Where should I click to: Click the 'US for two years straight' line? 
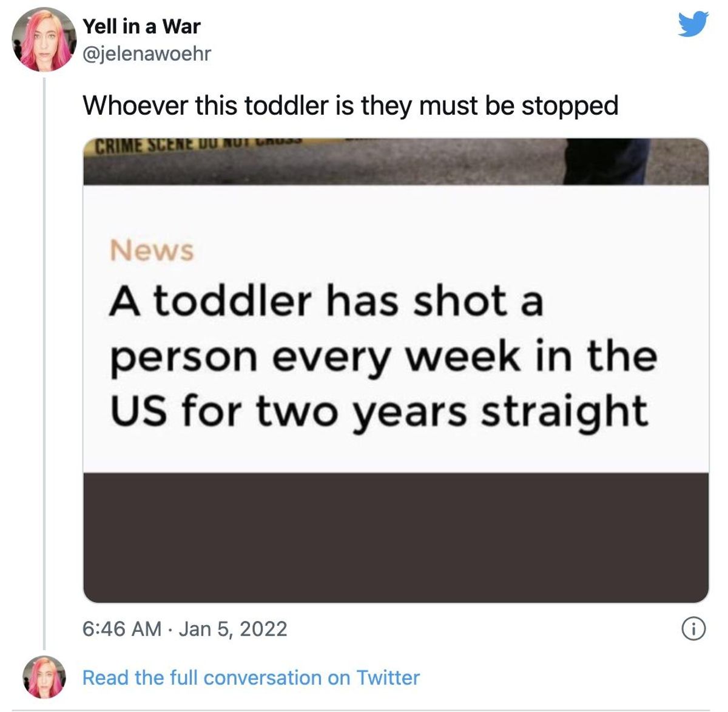click(379, 412)
